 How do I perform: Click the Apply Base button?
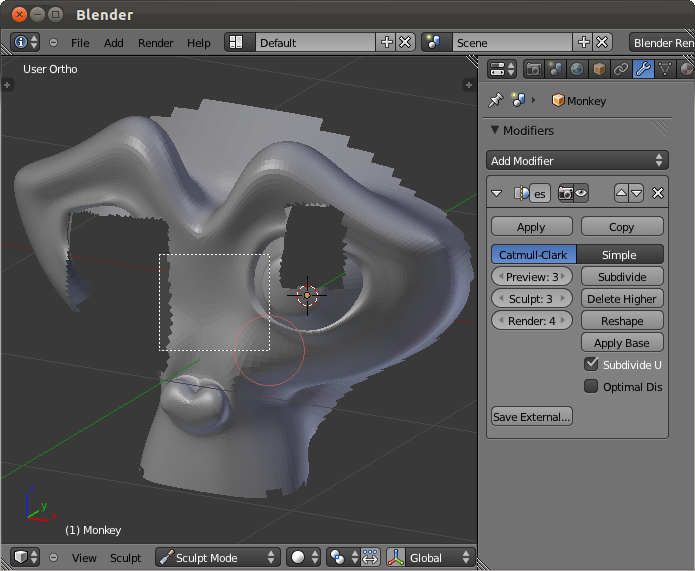(622, 343)
